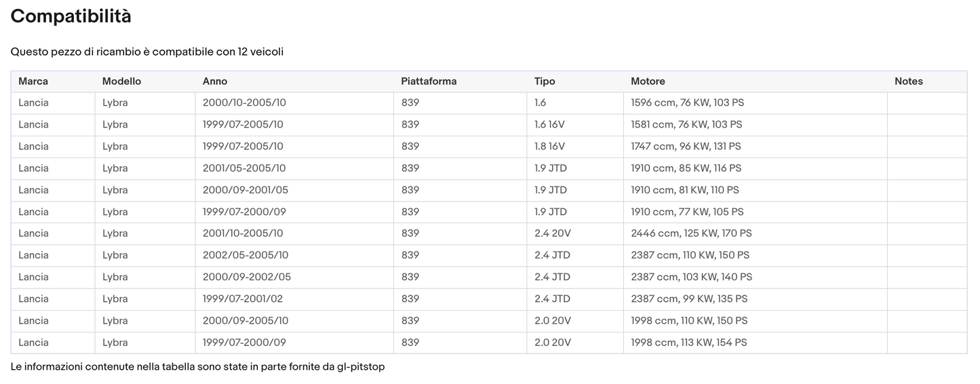Click the Modello column header
This screenshot has height=384, width=980.
pos(121,81)
